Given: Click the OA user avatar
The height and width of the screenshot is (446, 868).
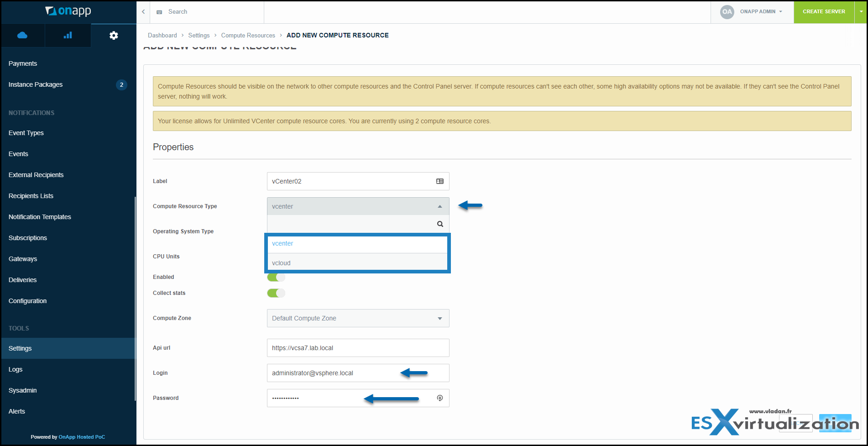Looking at the screenshot, I should coord(727,12).
